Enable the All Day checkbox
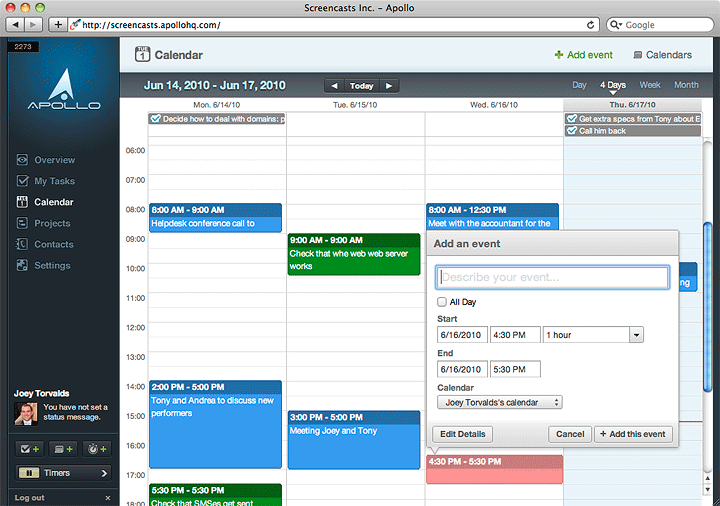The image size is (720, 506). pos(442,302)
